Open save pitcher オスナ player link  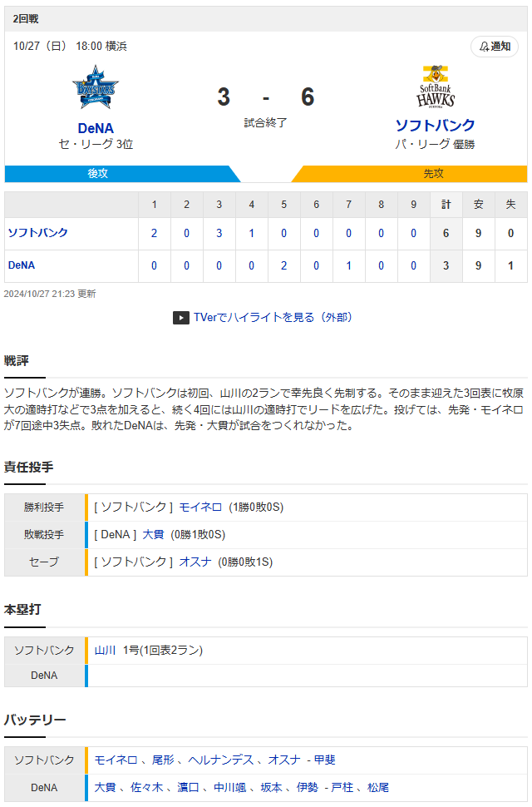[195, 562]
